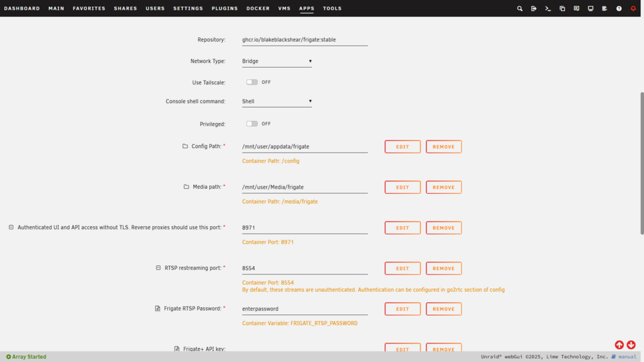Remove the Frigate RTSP Password entry

click(x=444, y=309)
